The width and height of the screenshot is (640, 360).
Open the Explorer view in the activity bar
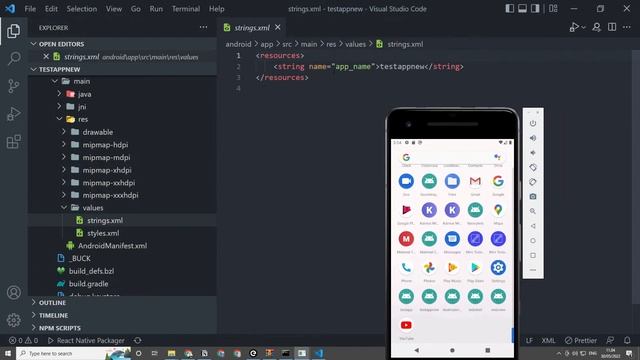pyautogui.click(x=13, y=31)
